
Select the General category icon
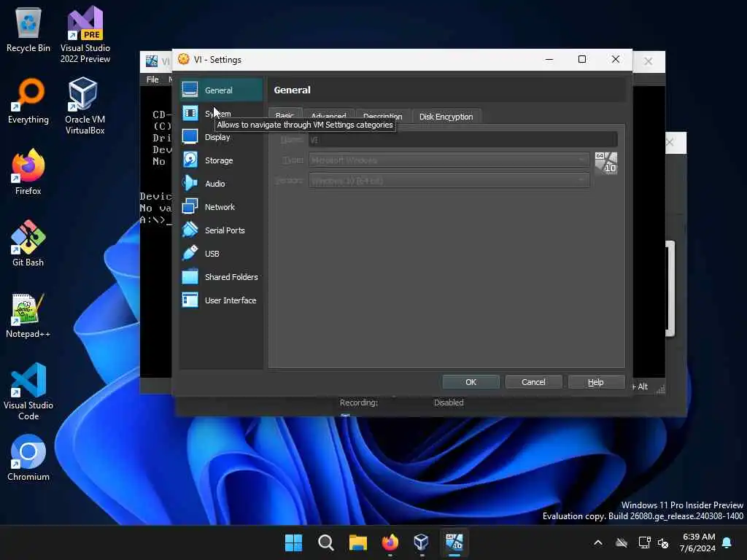pos(190,90)
